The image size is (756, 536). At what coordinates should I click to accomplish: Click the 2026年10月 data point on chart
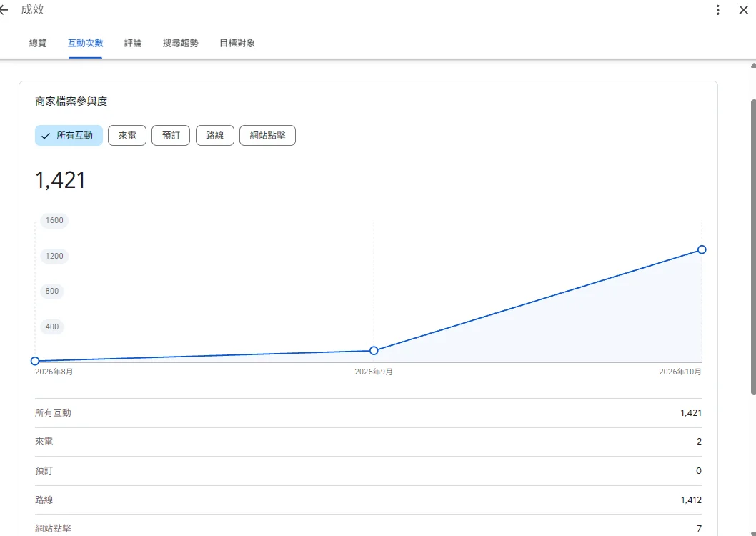[702, 249]
